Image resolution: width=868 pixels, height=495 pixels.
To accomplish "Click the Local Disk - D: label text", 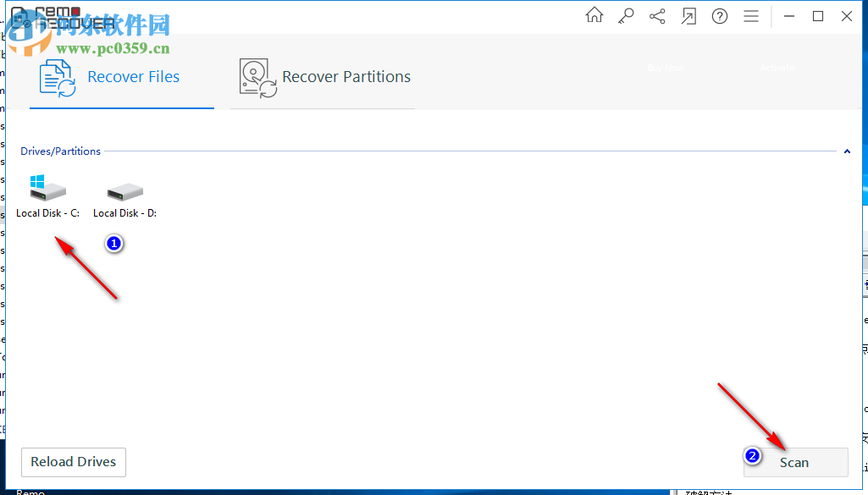I will [x=124, y=212].
